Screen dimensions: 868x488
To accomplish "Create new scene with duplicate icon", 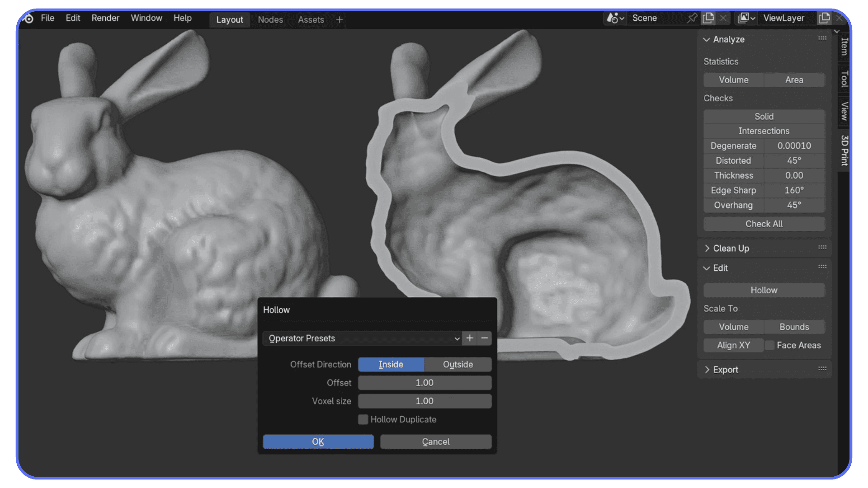I will (708, 18).
